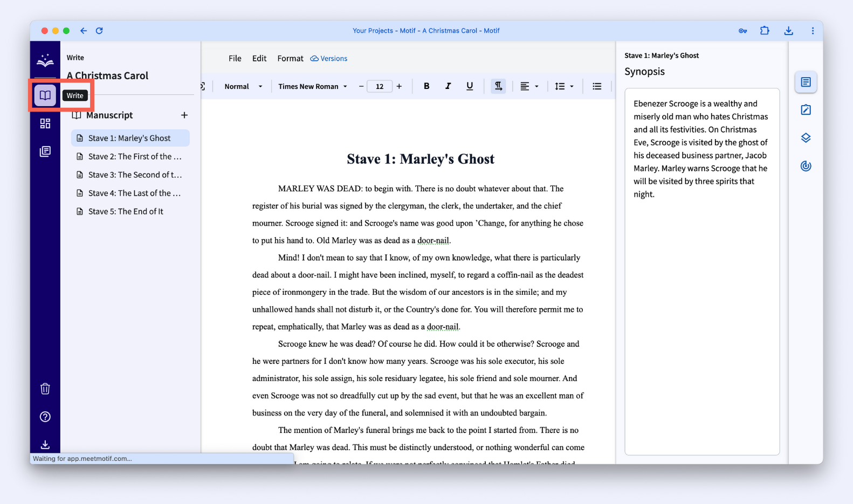Open the File menu

[235, 58]
